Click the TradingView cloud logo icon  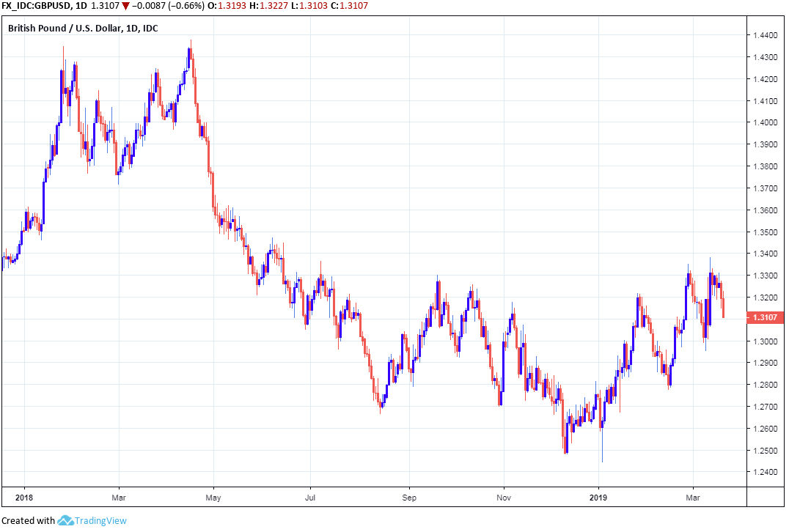point(65,520)
